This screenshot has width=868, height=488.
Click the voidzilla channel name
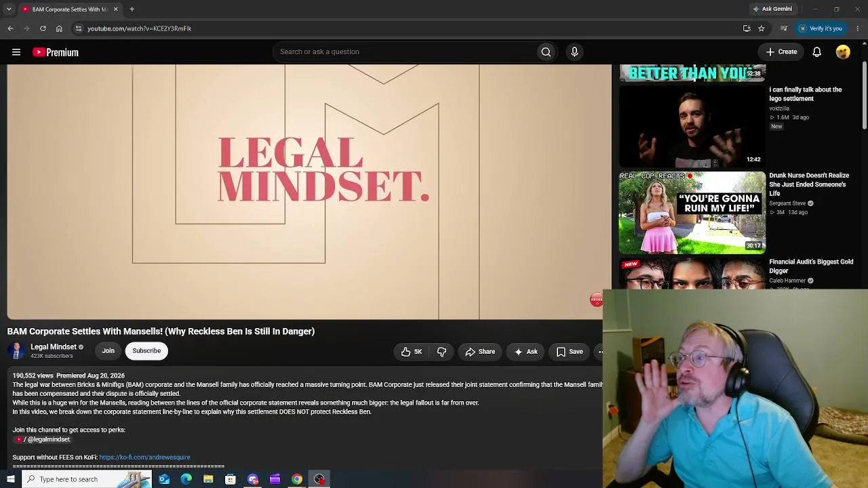click(x=779, y=108)
